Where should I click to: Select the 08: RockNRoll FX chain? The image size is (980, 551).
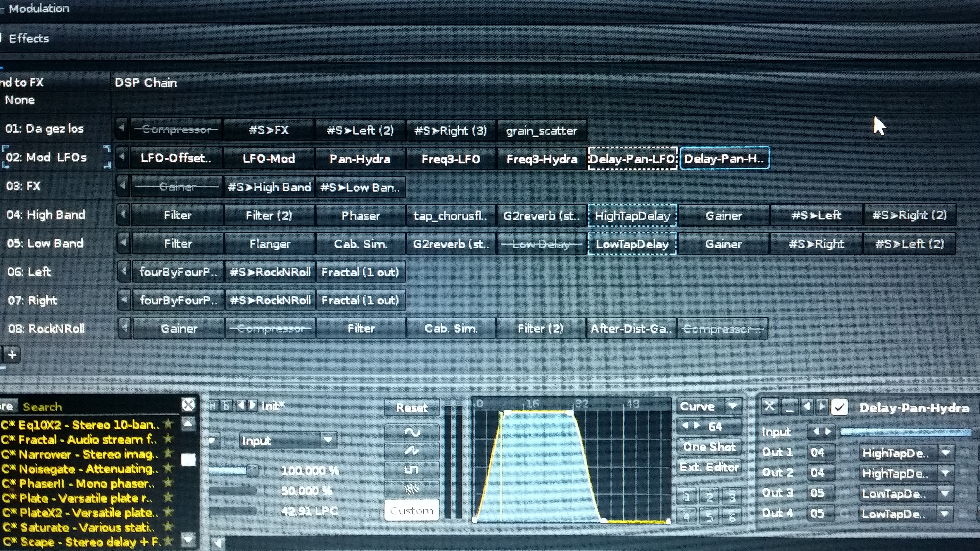[x=46, y=329]
